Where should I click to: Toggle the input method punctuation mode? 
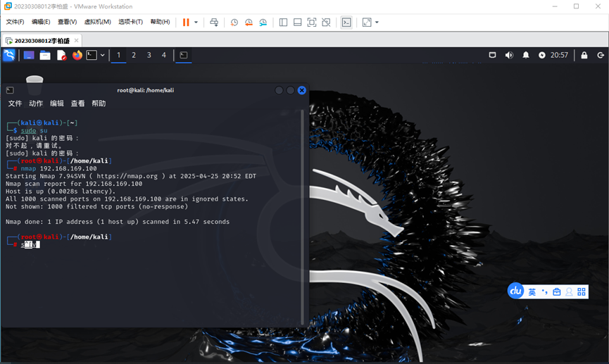[544, 292]
